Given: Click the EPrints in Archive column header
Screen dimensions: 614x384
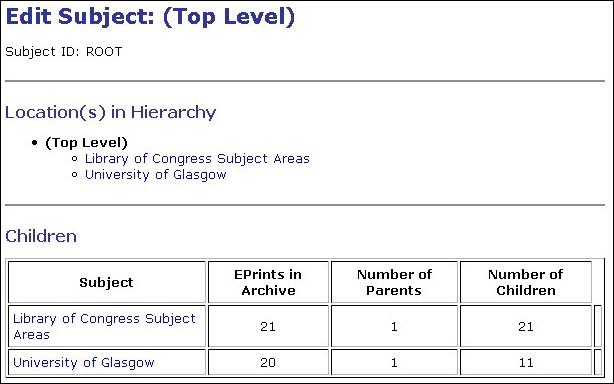Looking at the screenshot, I should click(268, 282).
